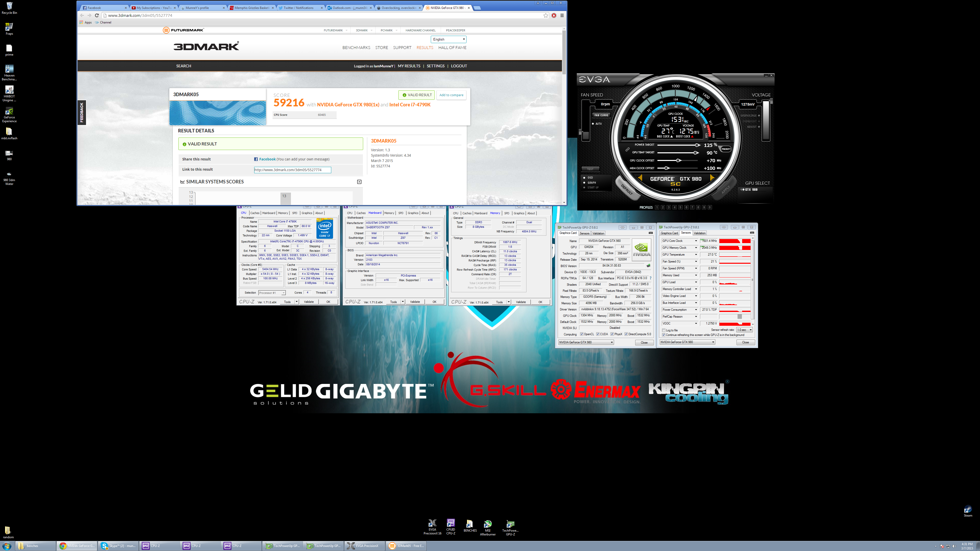Viewport: 980px width, 551px height.
Task: Click the red Opera-style extension icon in Chrome
Action: 554,16
